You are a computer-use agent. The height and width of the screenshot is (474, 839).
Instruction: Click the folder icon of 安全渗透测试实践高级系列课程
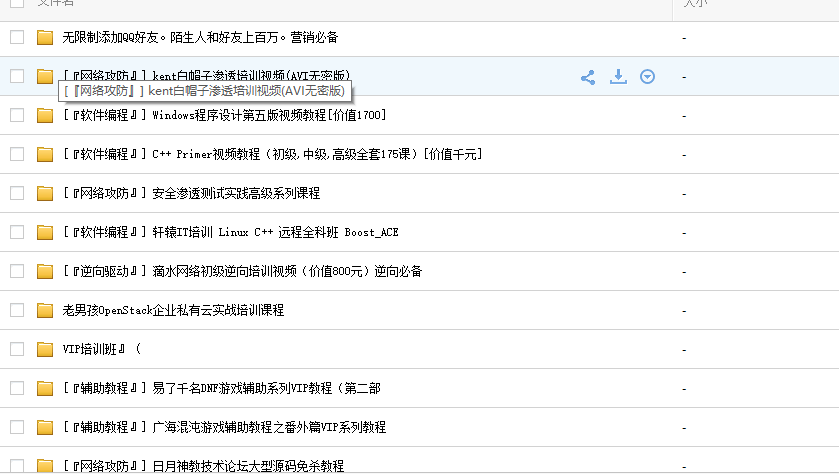coord(45,193)
